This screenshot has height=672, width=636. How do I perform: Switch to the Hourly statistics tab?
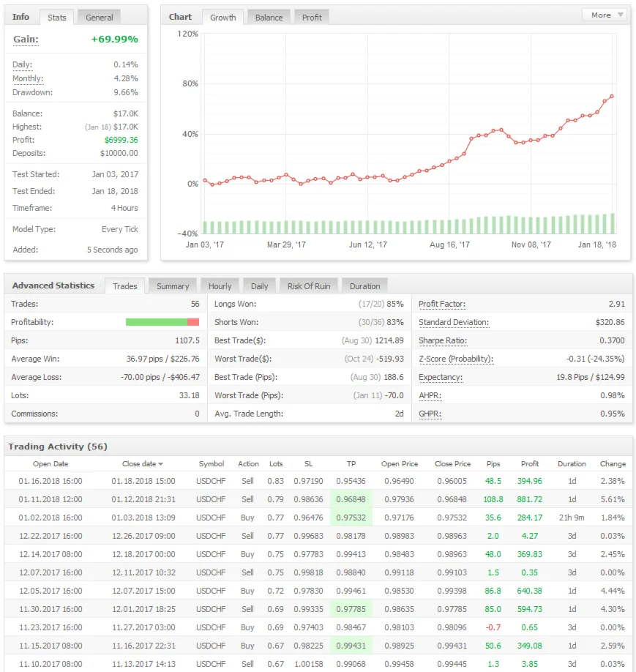pos(220,286)
